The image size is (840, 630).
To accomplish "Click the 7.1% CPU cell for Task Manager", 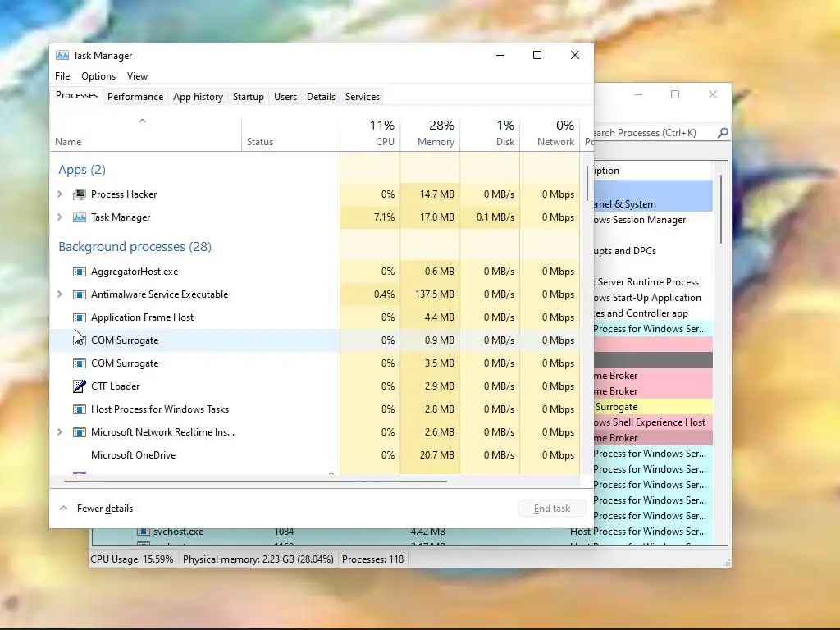I will pyautogui.click(x=370, y=217).
